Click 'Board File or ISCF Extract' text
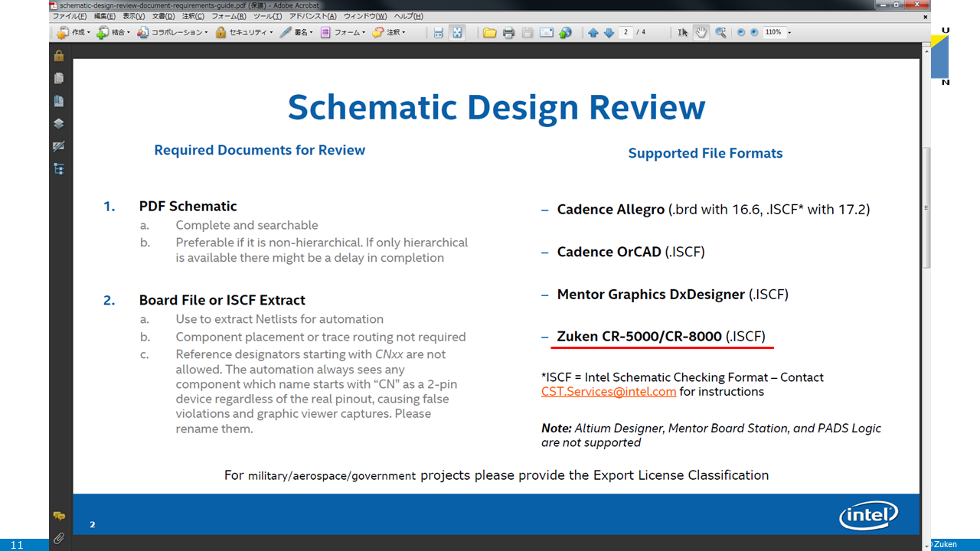The image size is (980, 551). click(222, 300)
